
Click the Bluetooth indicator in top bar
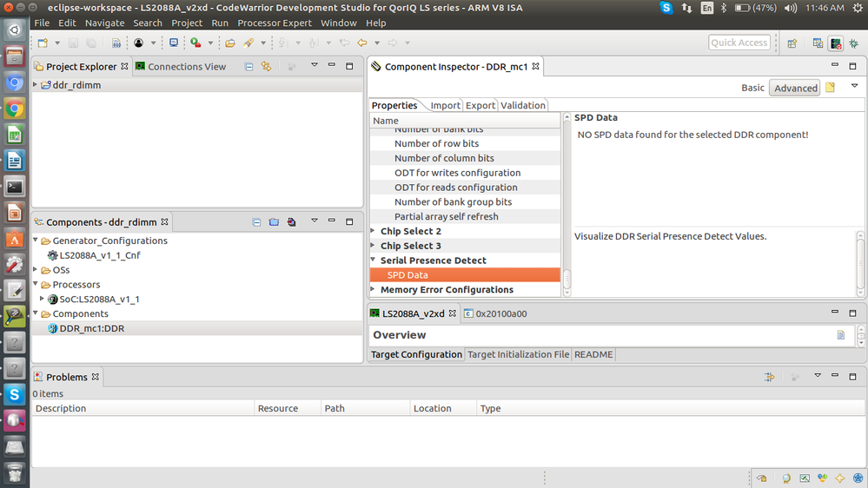tap(724, 8)
